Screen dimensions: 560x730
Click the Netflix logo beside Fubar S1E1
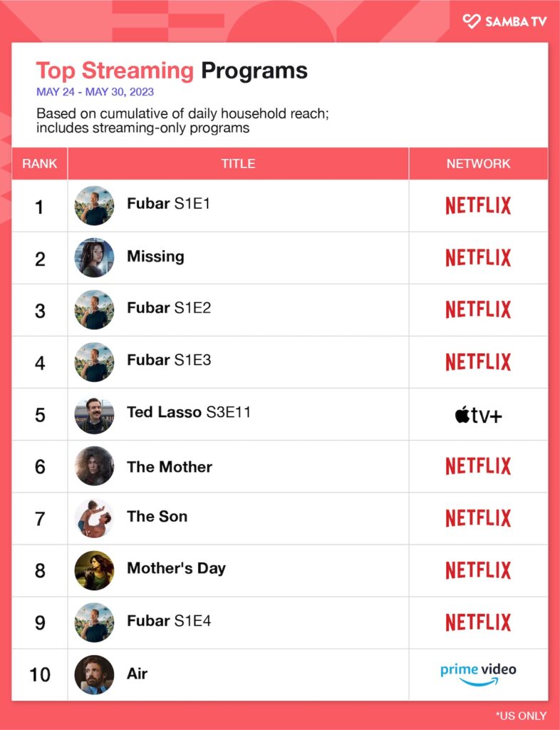click(x=478, y=205)
